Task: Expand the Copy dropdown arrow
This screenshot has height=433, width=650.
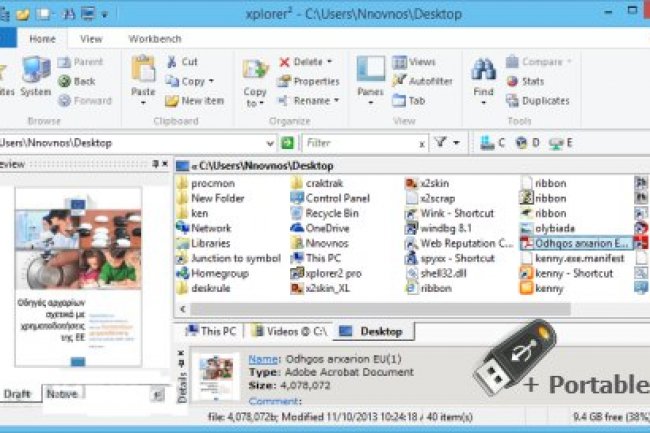Action: coord(211,81)
